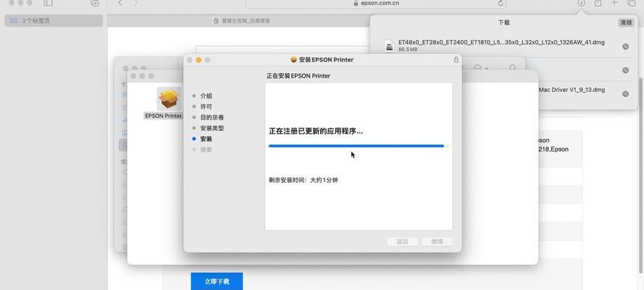Click the 正在安装 EPSON Printer heading
Image resolution: width=644 pixels, height=290 pixels.
(x=298, y=76)
